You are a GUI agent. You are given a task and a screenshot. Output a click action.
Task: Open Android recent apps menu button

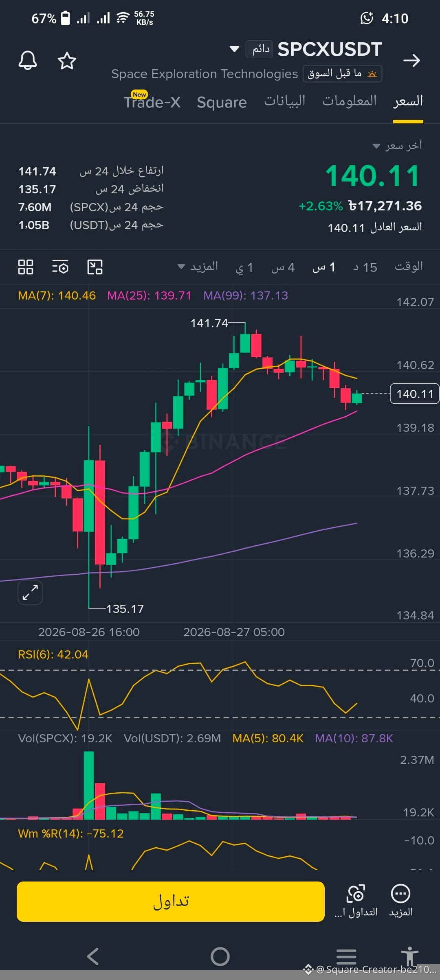[x=346, y=956]
